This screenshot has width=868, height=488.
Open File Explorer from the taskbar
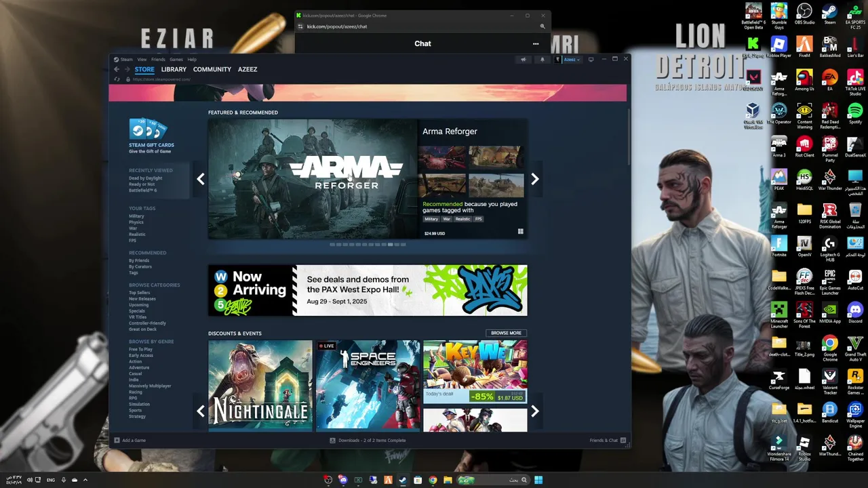pos(448,480)
